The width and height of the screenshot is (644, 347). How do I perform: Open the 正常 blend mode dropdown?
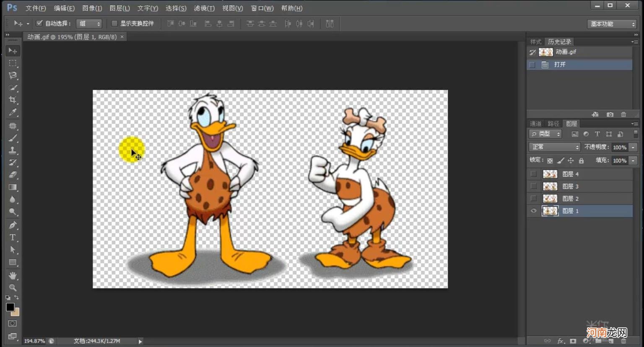coord(555,147)
